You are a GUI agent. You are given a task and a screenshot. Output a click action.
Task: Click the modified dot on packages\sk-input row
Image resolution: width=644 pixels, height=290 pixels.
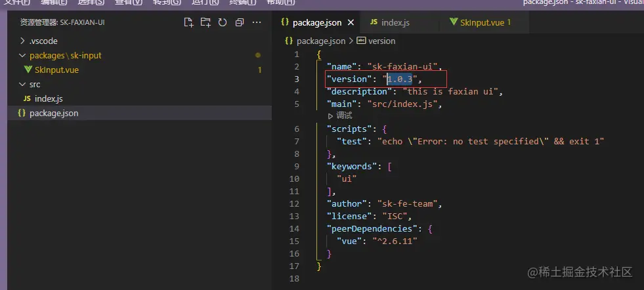[258, 55]
